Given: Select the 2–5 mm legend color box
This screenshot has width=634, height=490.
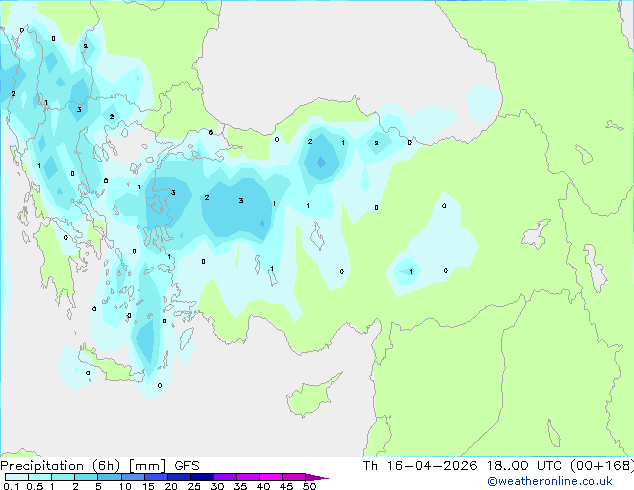Looking at the screenshot, I should coord(86,477).
